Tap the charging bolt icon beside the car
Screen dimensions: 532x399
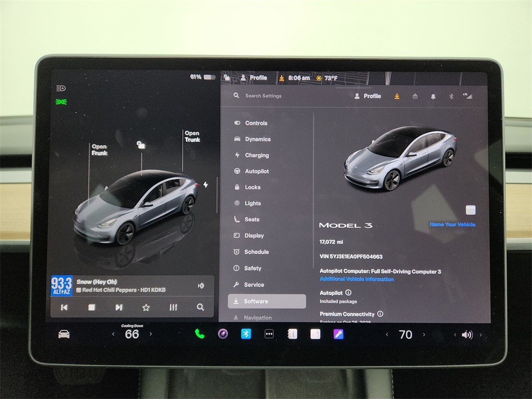[205, 184]
